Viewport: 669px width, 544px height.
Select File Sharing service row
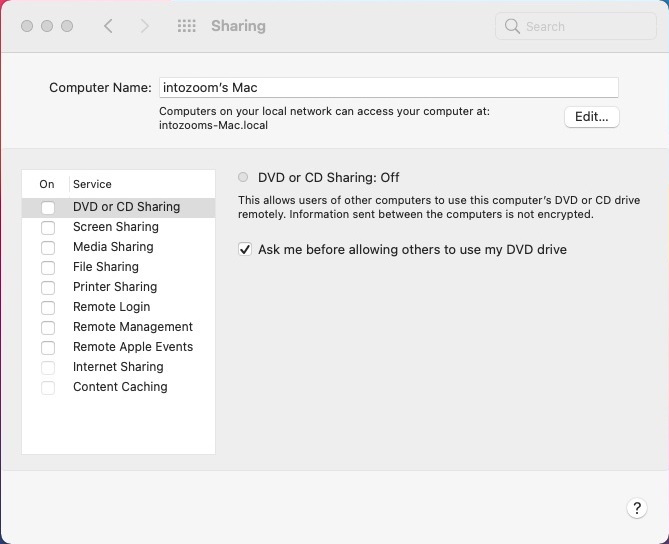(x=118, y=267)
